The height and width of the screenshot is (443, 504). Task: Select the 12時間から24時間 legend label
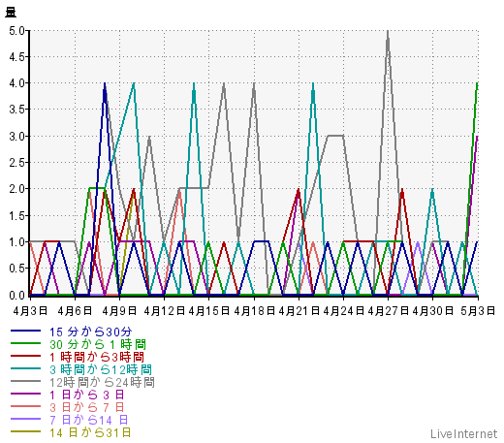tap(102, 383)
